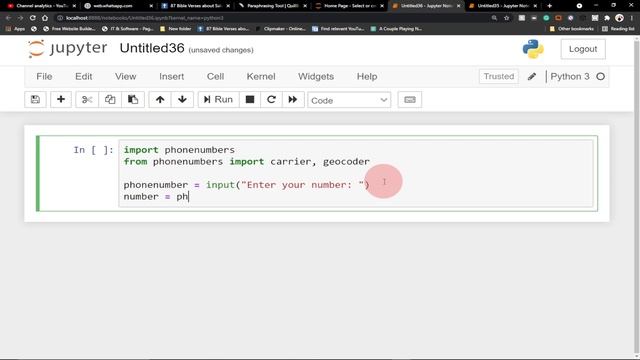This screenshot has width=640, height=360.
Task: Open the Find relevant YouTube bookmark
Action: click(x=338, y=29)
